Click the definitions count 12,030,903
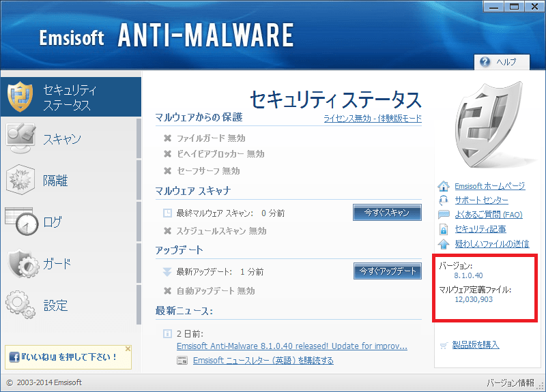 tap(474, 299)
